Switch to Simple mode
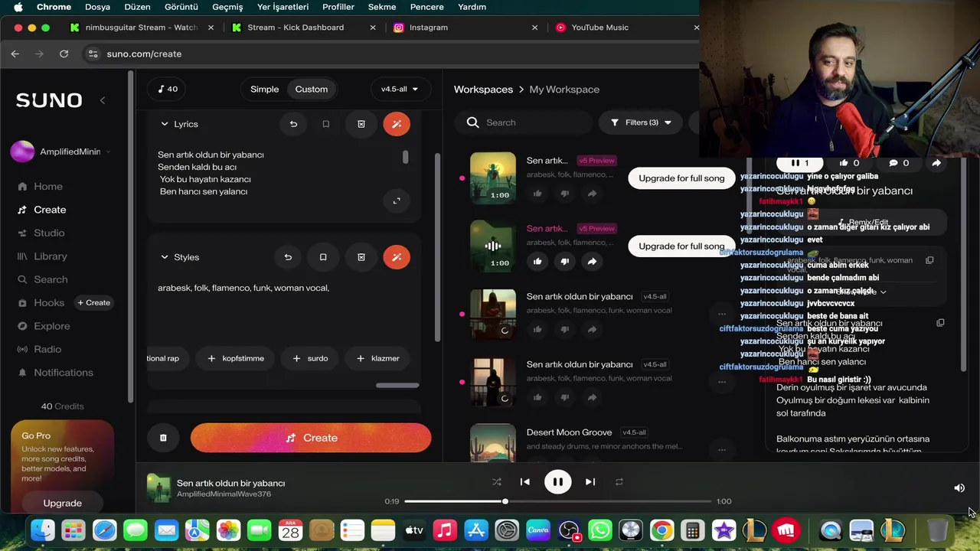This screenshot has width=980, height=551. [265, 89]
